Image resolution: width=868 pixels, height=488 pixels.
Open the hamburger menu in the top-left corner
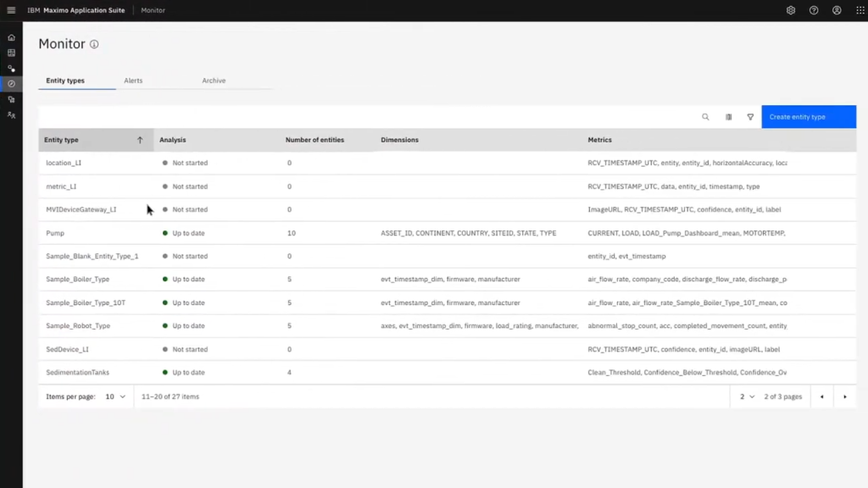click(x=10, y=10)
